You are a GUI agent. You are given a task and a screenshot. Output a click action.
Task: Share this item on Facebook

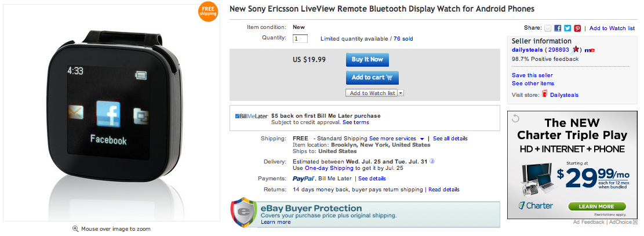[x=558, y=28]
